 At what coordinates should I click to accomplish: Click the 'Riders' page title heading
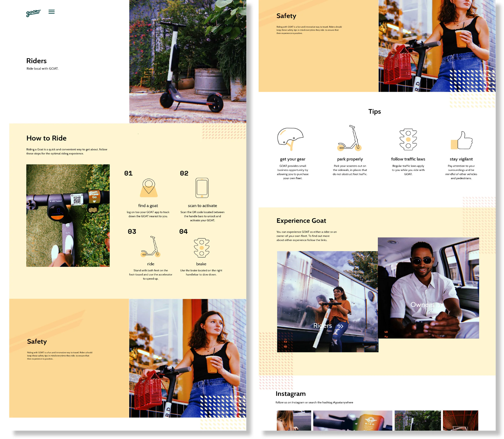36,61
